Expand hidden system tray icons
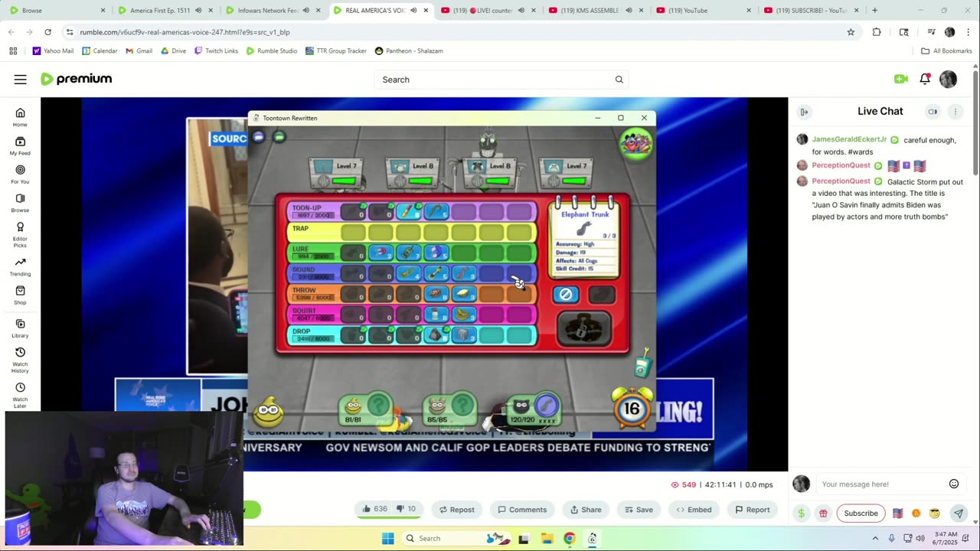This screenshot has width=980, height=551. tap(875, 538)
